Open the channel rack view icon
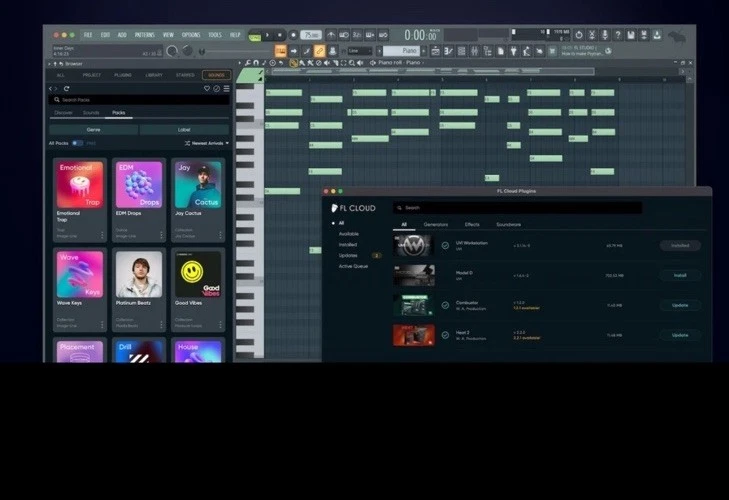The image size is (729, 500). pyautogui.click(x=461, y=51)
